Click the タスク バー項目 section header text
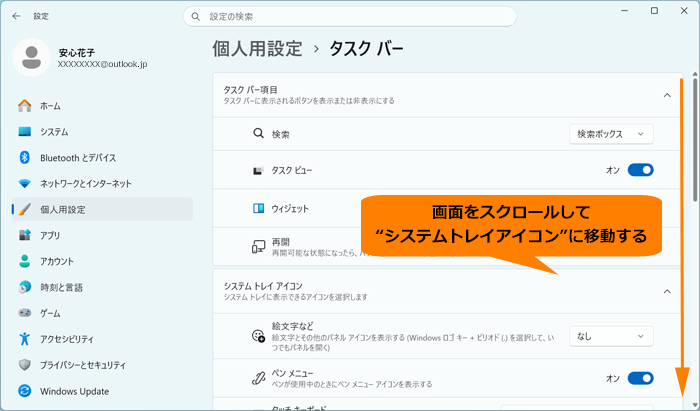Viewport: 700px width, 411px height. tap(250, 90)
